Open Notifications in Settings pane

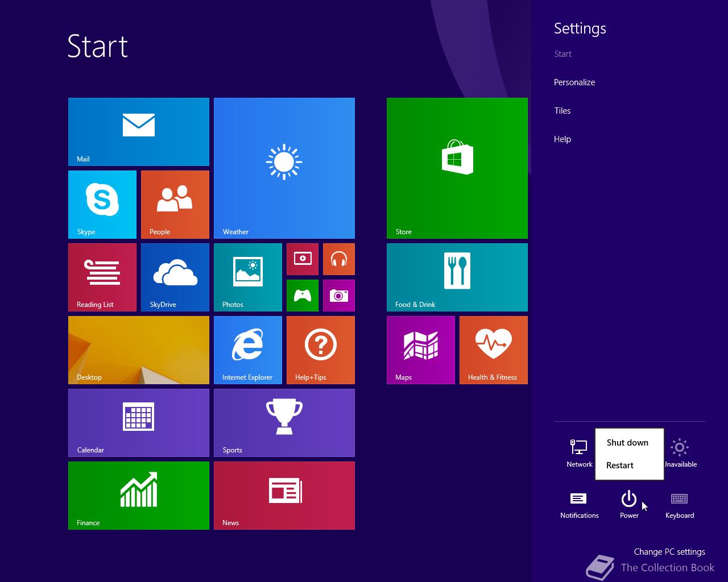click(x=579, y=505)
